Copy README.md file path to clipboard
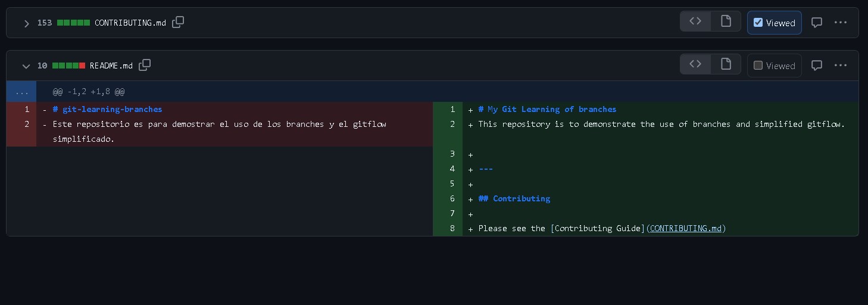Viewport: 868px width, 305px height. tap(145, 65)
